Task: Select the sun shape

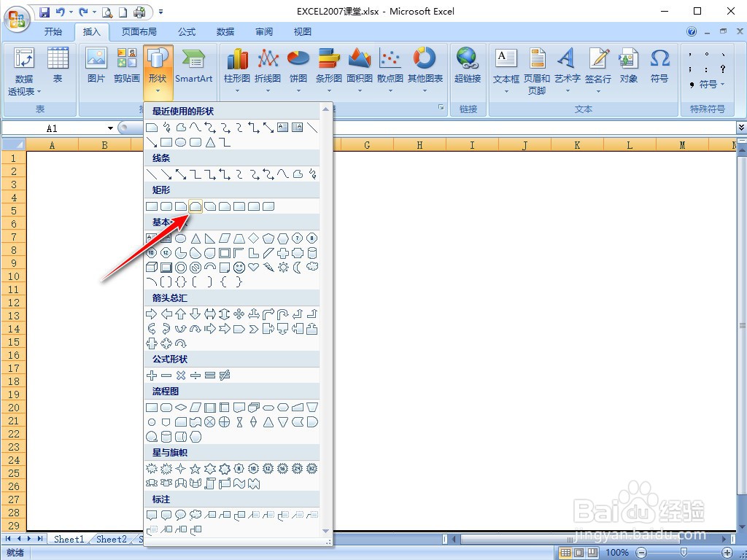Action: pos(284,267)
